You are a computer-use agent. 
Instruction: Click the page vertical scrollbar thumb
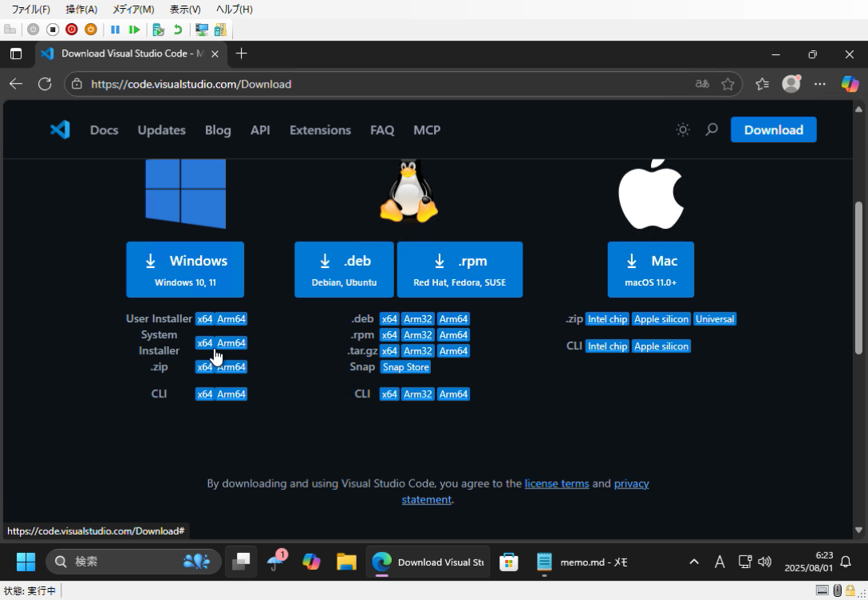(858, 278)
